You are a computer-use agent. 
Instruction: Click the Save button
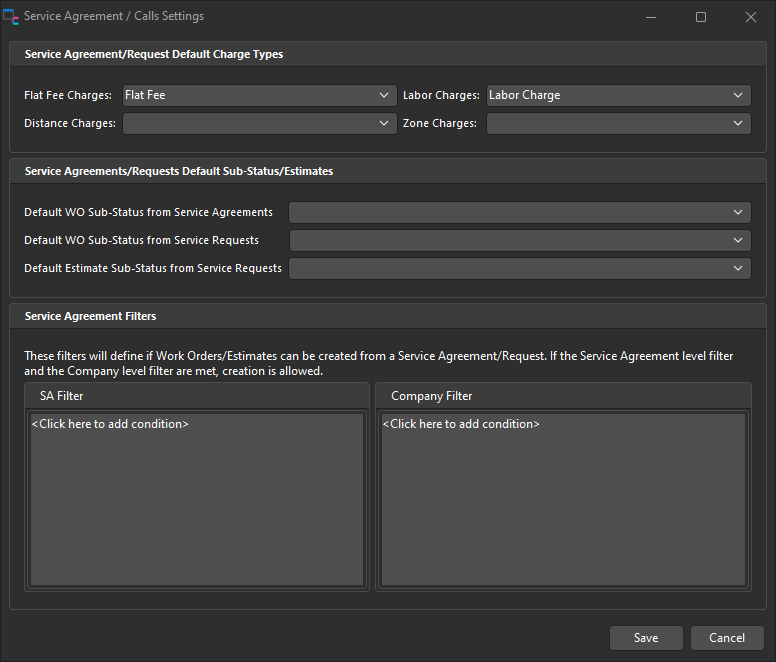click(646, 638)
